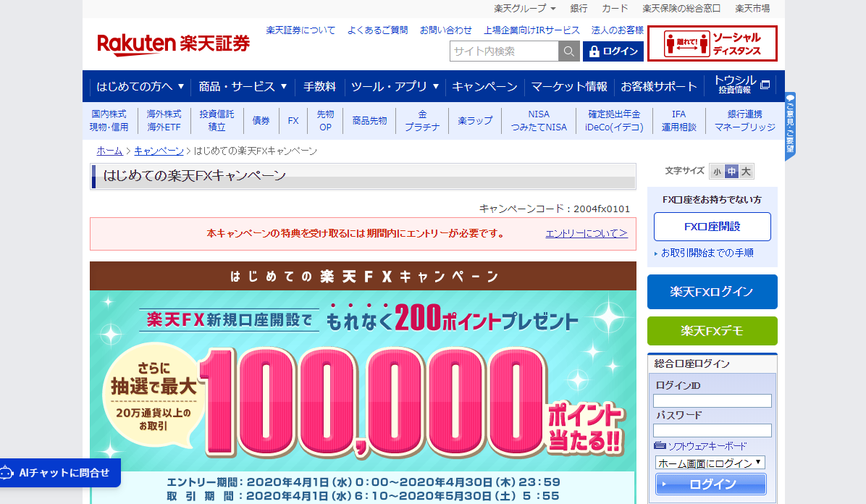Image resolution: width=866 pixels, height=504 pixels.
Task: Open the トウシル 投資情報 menu item
Action: pyautogui.click(x=741, y=85)
